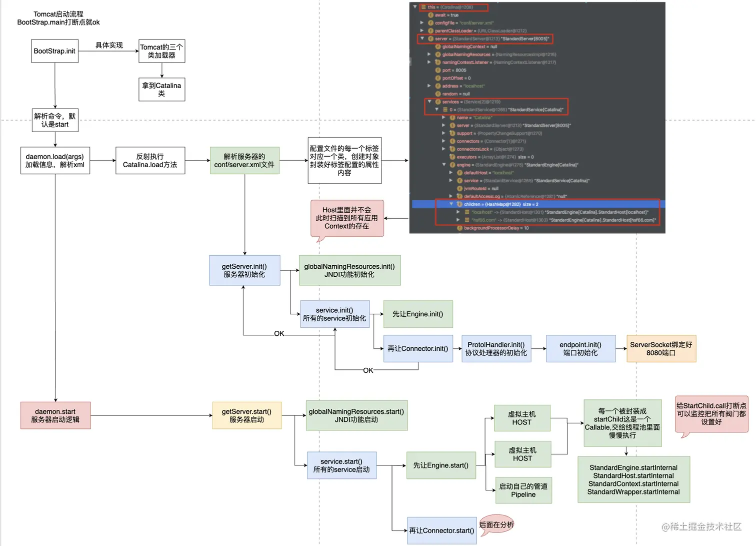Expand the configFile variable arrow
The image size is (756, 546).
coord(422,23)
